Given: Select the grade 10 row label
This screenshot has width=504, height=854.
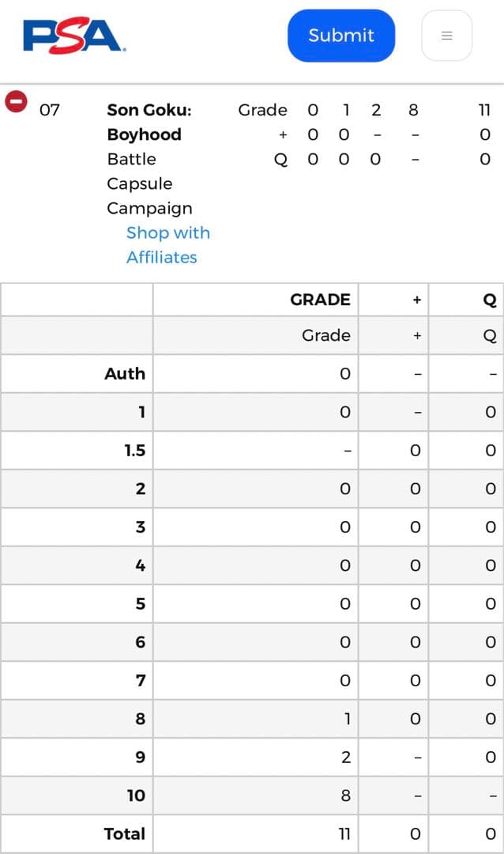Looking at the screenshot, I should [x=136, y=795].
